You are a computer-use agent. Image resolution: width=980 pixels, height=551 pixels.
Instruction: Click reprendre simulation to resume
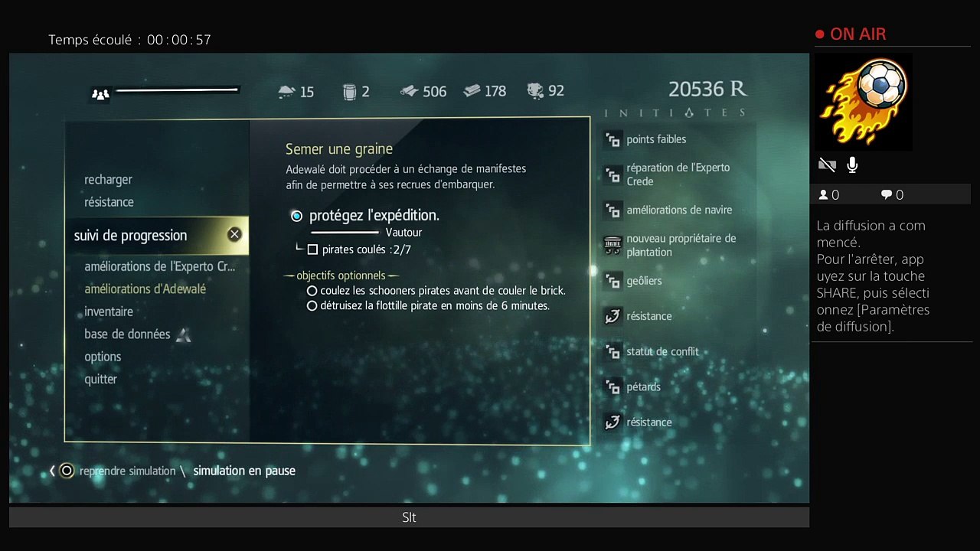pos(127,471)
